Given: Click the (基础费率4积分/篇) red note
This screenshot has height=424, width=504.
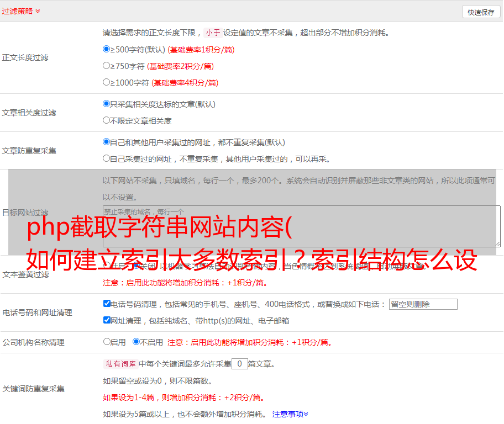Looking at the screenshot, I should [x=185, y=83].
